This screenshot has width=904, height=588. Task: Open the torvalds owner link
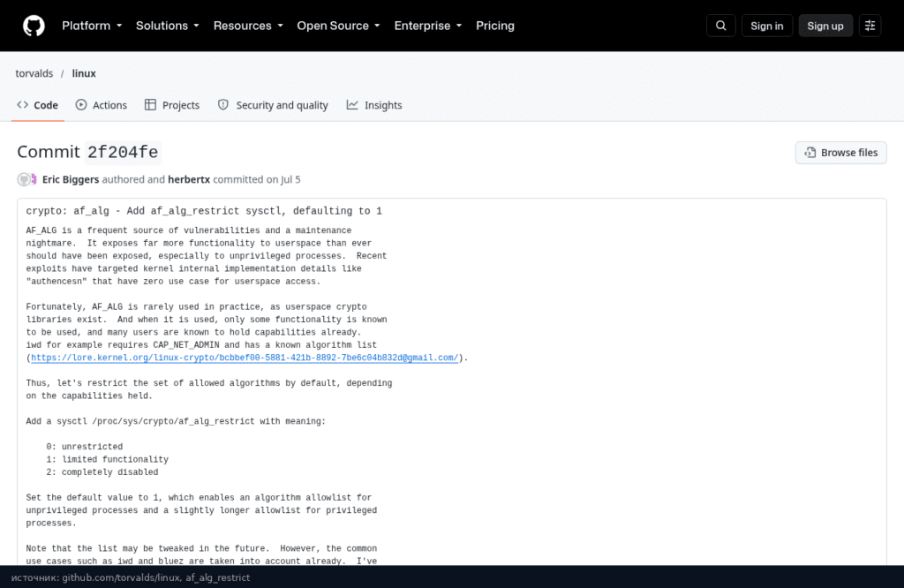34,74
